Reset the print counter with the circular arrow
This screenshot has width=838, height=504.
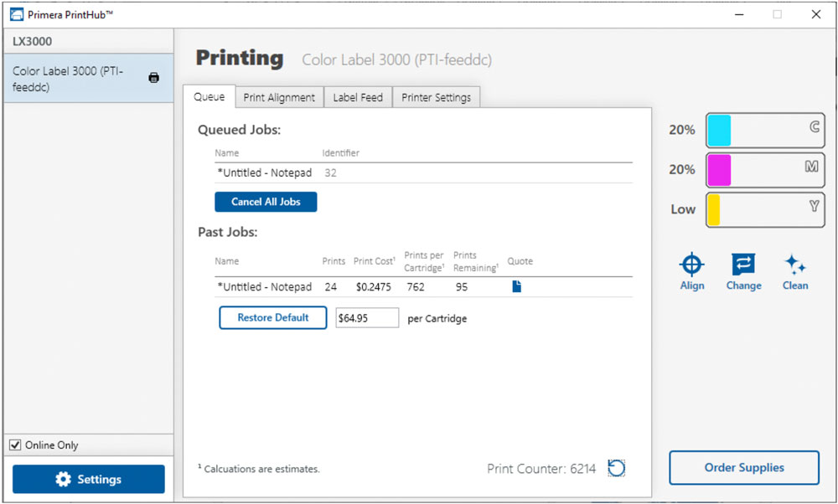(x=616, y=468)
